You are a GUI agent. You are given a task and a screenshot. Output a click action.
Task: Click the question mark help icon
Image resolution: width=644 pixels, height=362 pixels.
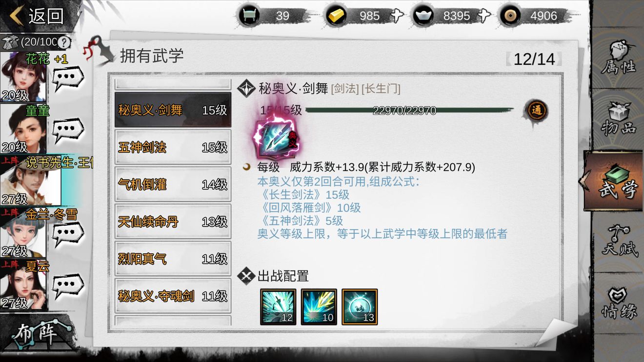(x=64, y=42)
